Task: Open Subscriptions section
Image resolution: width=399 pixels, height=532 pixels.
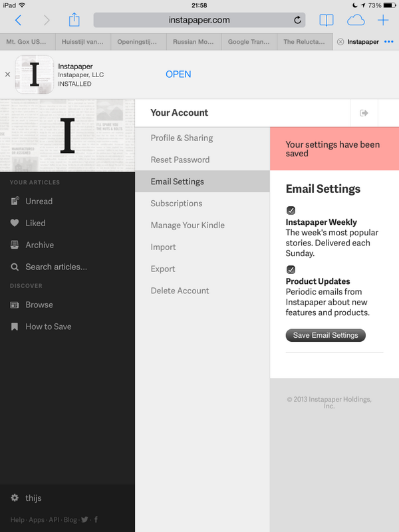Action: pos(202,203)
